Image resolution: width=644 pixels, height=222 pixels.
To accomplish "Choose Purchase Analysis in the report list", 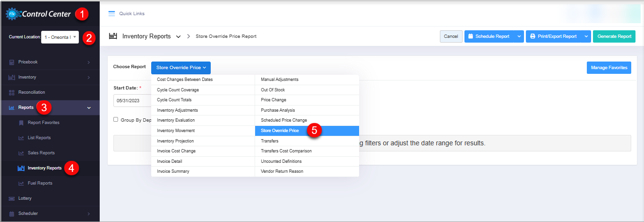I will point(278,110).
